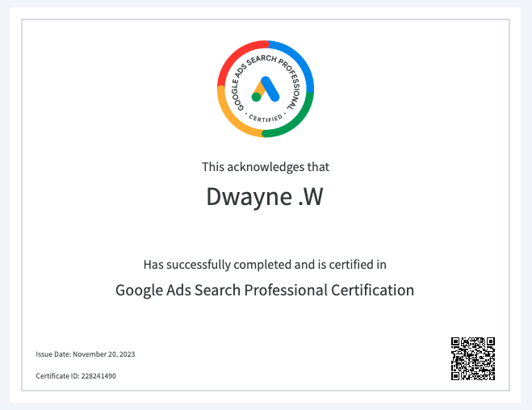Screen dimensions: 532x410
Task: Click the word CERTIFIED on the badge
Action: (266, 118)
